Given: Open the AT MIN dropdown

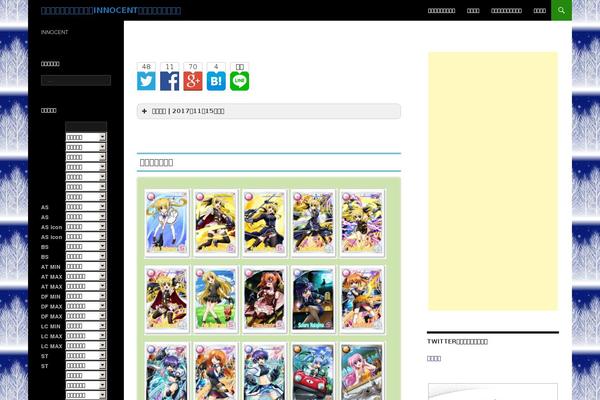Looking at the screenshot, I should (86, 266).
